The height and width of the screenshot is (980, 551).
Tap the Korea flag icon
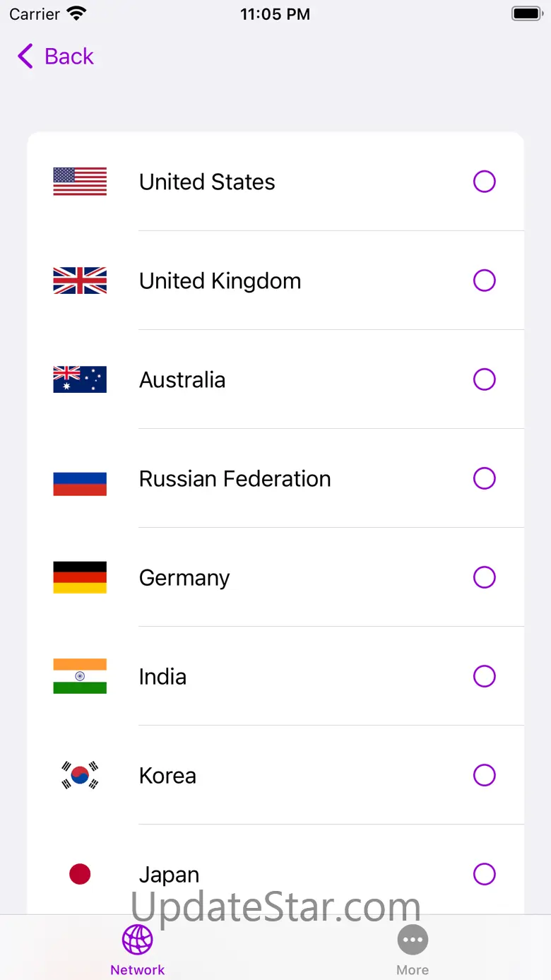(80, 775)
